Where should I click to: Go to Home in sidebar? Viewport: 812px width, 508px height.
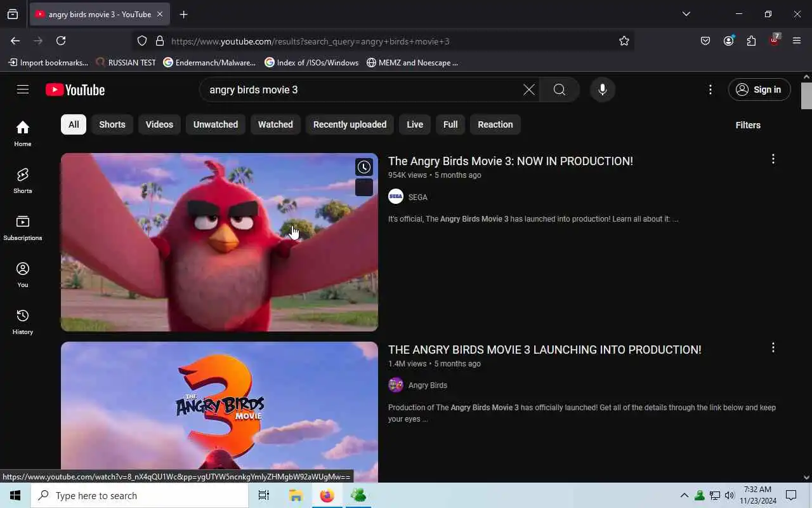[23, 133]
